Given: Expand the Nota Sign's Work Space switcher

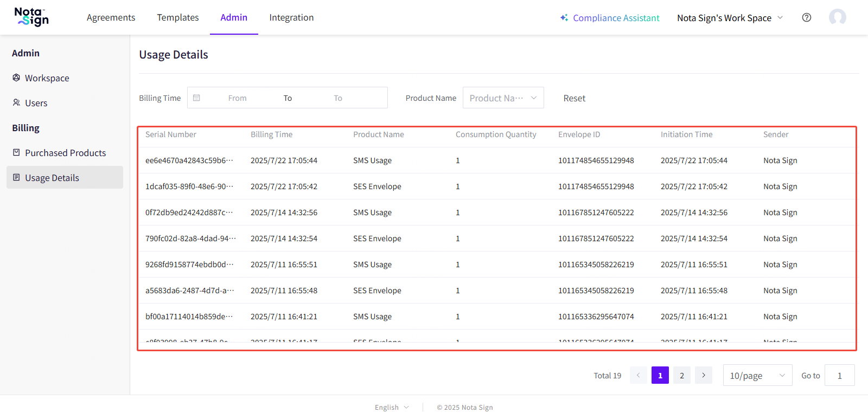Looking at the screenshot, I should [x=730, y=18].
